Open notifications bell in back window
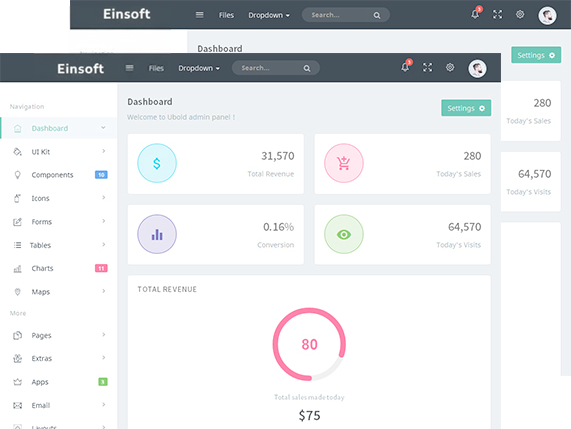Screen dimensions: 571x429 point(475,14)
